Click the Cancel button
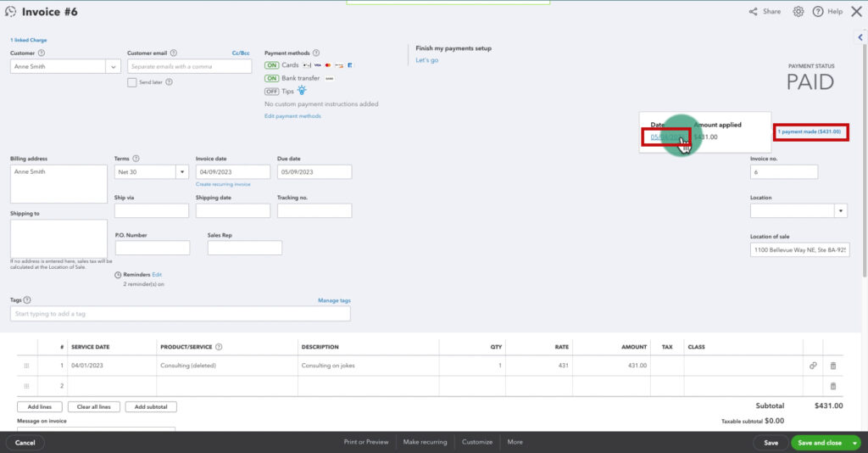 click(x=25, y=443)
